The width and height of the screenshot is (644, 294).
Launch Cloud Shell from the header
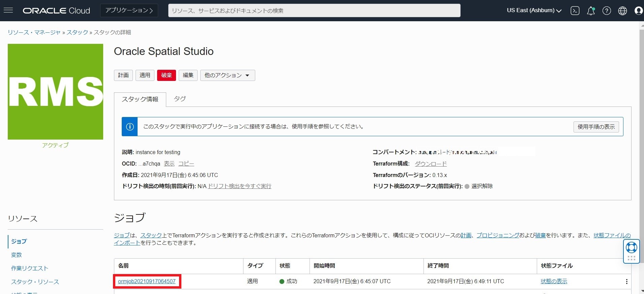(x=575, y=11)
